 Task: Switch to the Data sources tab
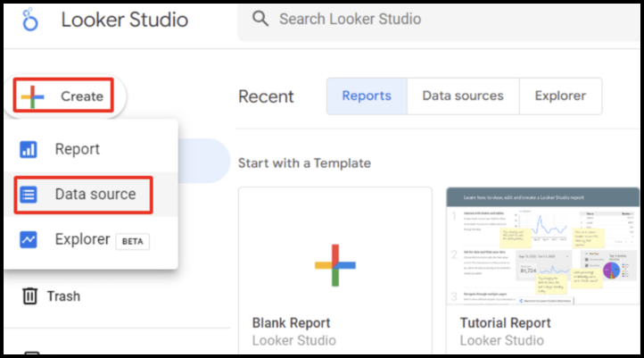(x=463, y=96)
